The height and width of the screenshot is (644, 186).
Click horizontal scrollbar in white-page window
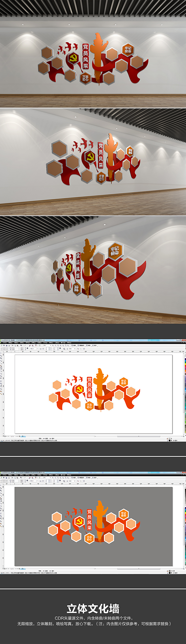pyautogui.click(x=139, y=436)
